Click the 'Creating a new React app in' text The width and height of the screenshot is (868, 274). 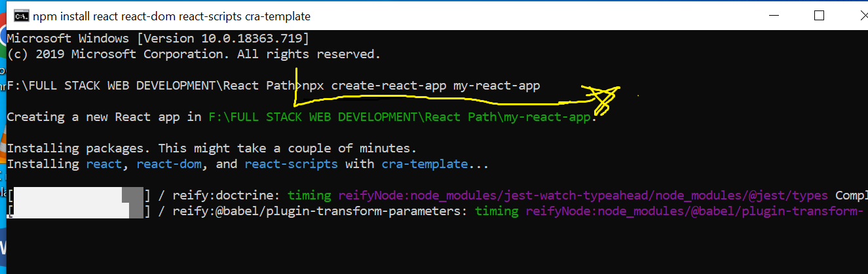(x=104, y=117)
